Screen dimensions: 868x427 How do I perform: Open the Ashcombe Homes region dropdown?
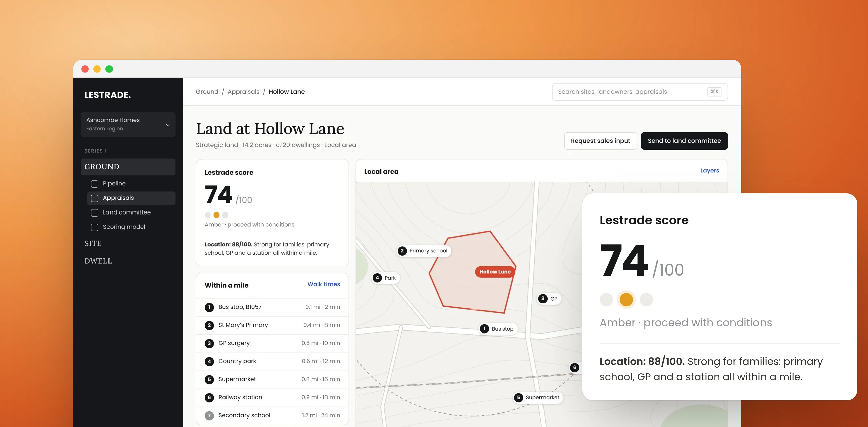point(128,125)
